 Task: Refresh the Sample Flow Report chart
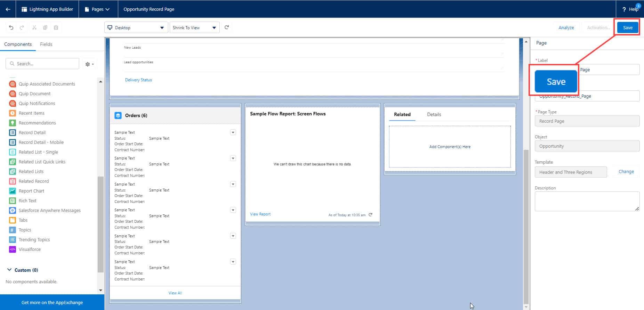click(x=370, y=214)
